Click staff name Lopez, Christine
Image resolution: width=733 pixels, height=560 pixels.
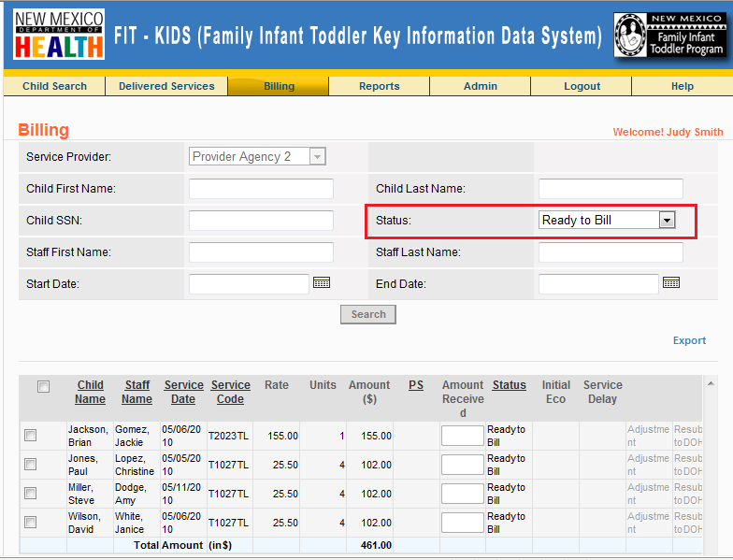coord(135,465)
